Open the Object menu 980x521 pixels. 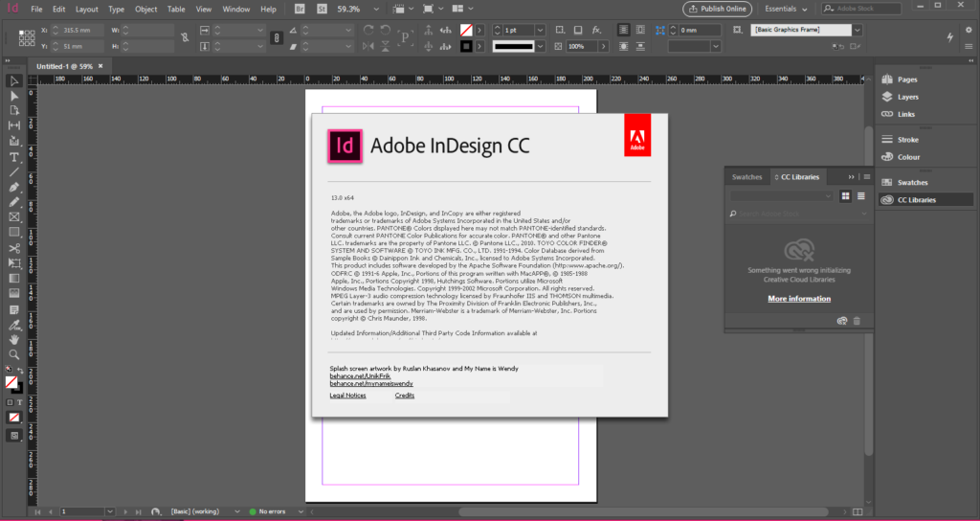tap(146, 10)
